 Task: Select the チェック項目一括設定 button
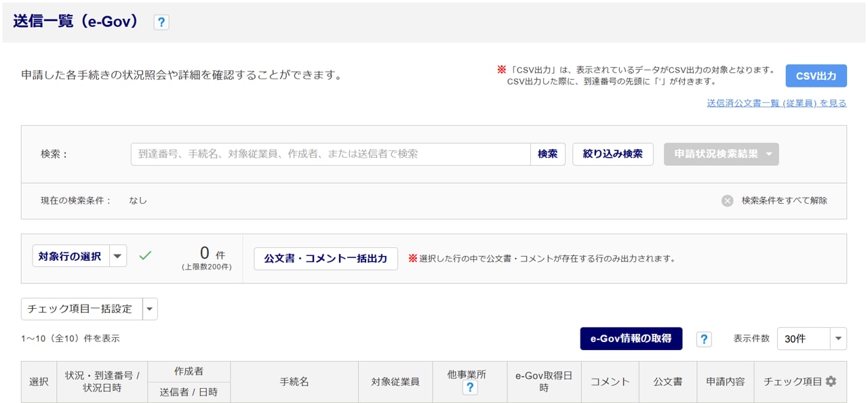[81, 309]
